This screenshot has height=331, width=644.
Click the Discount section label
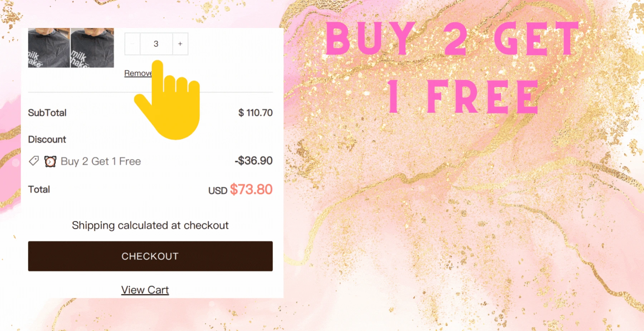pyautogui.click(x=47, y=139)
